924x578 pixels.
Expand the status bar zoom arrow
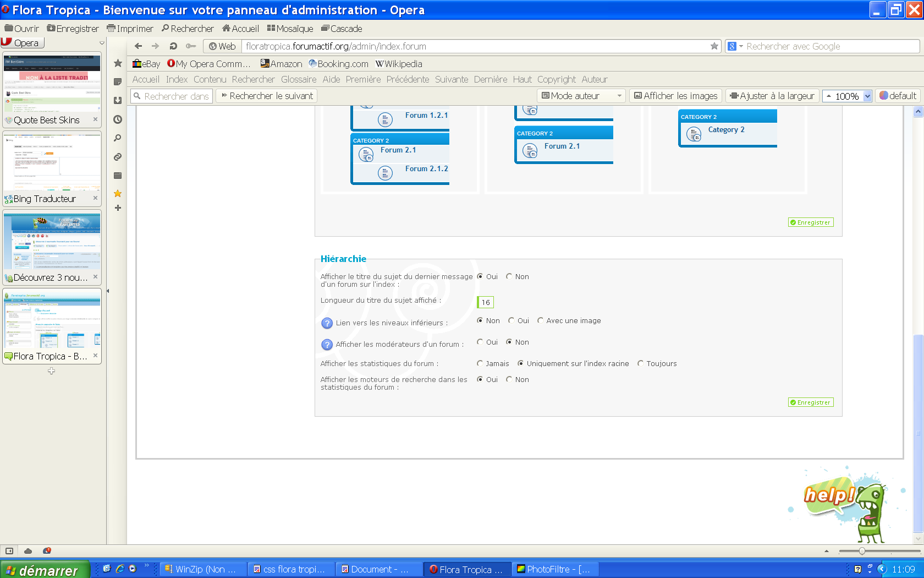pyautogui.click(x=827, y=551)
